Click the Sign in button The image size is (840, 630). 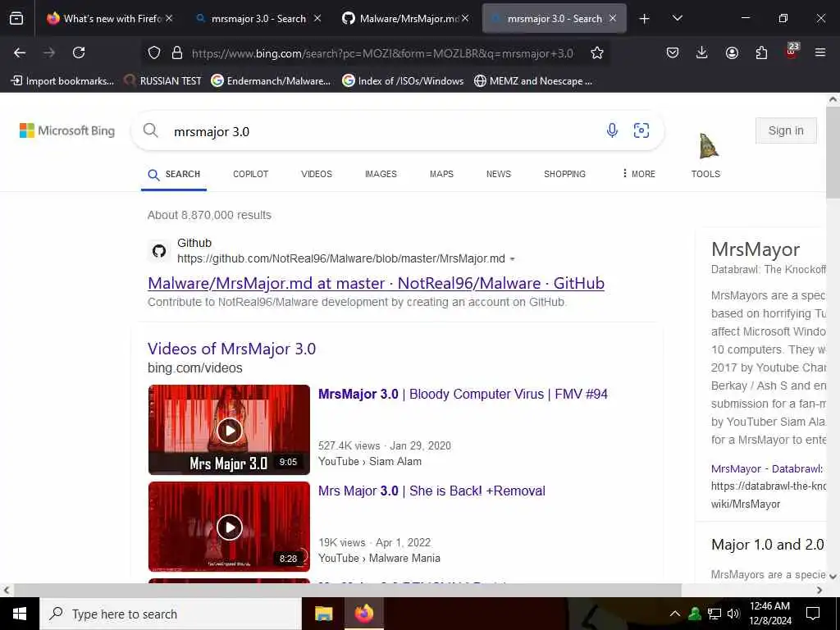786,130
